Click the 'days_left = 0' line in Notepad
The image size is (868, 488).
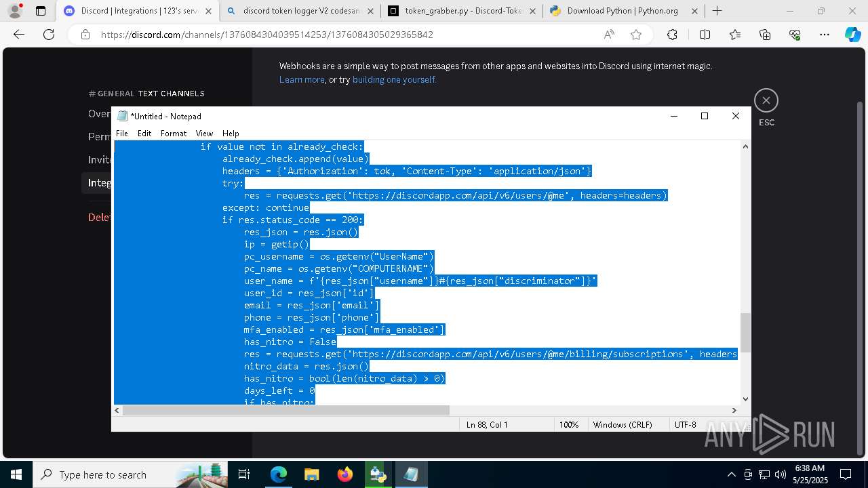(x=279, y=390)
